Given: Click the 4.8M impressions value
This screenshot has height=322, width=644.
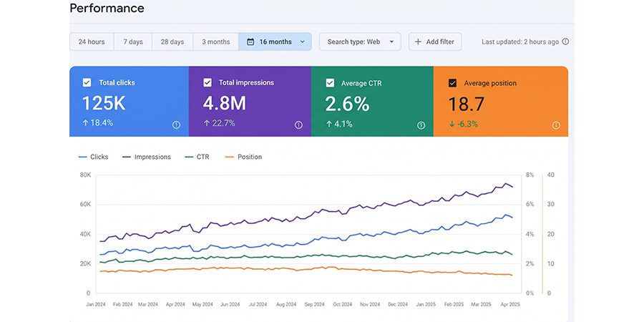Looking at the screenshot, I should coord(224,104).
